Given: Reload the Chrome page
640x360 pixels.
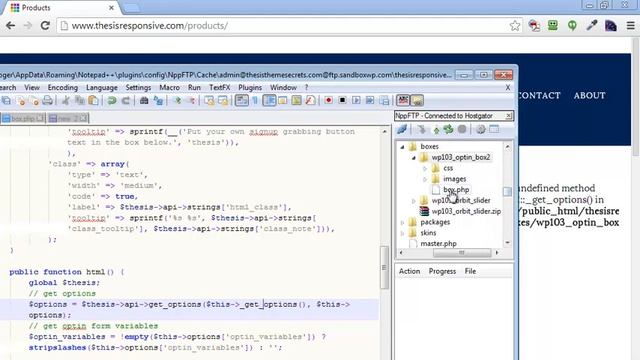Looking at the screenshot, I should tap(45, 26).
